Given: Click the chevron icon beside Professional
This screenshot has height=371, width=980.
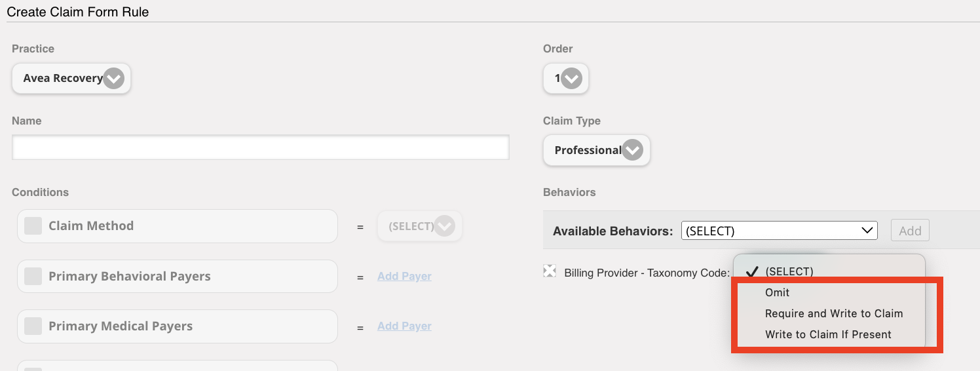Looking at the screenshot, I should click(x=632, y=150).
